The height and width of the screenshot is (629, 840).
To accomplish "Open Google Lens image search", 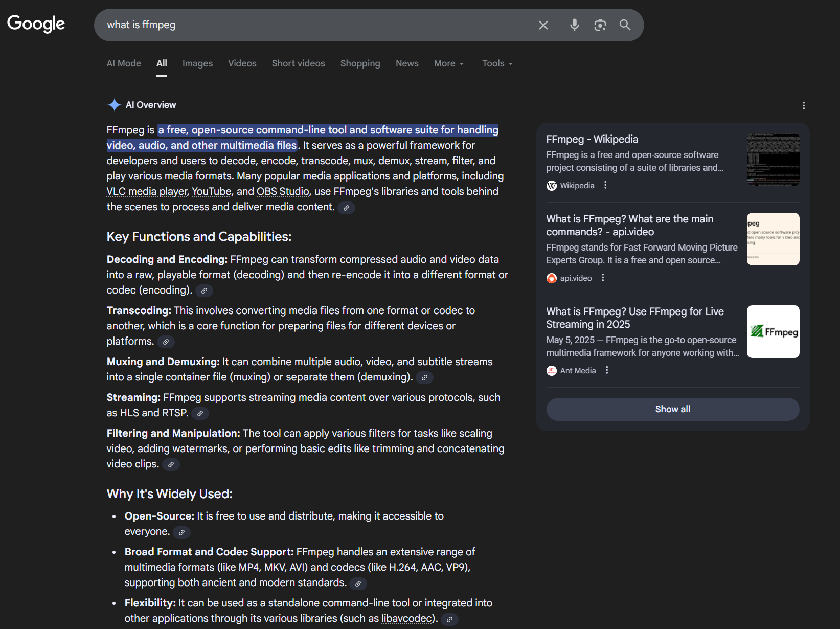I will pos(600,25).
